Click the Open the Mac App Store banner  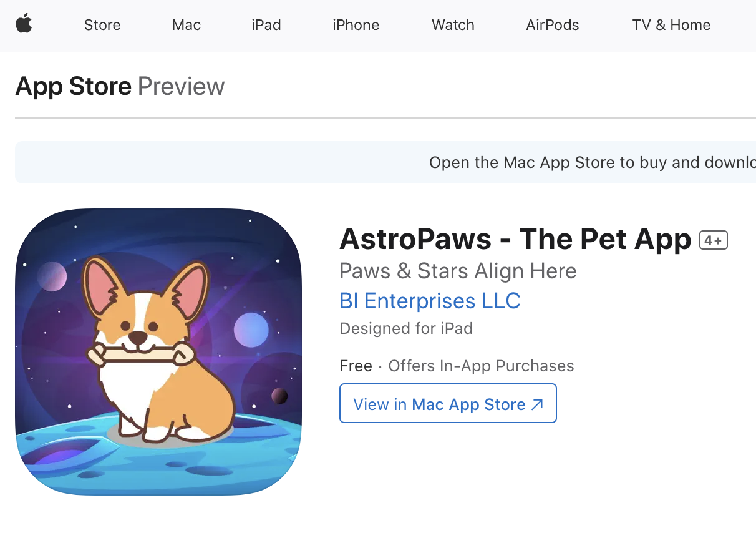[385, 162]
